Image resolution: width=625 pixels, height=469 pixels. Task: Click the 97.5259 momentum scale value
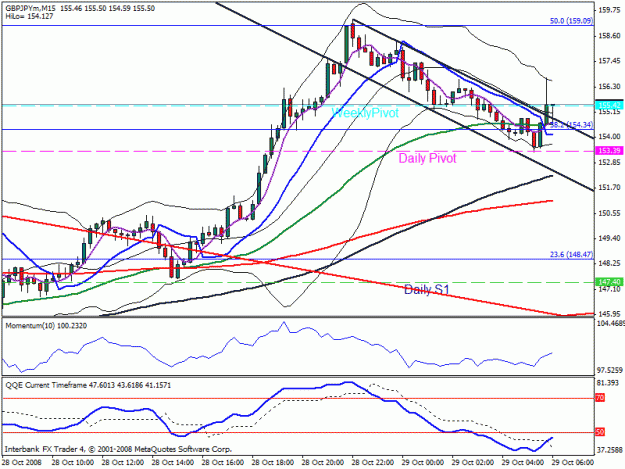[609, 371]
